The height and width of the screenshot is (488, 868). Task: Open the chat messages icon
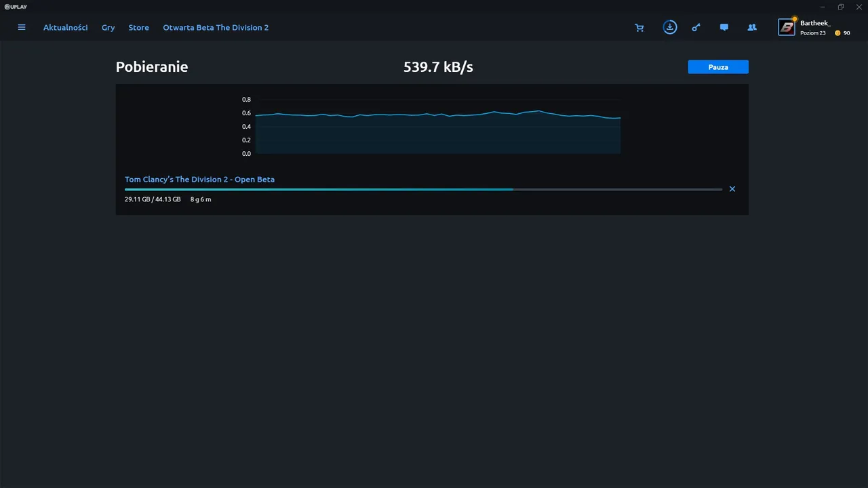click(724, 28)
